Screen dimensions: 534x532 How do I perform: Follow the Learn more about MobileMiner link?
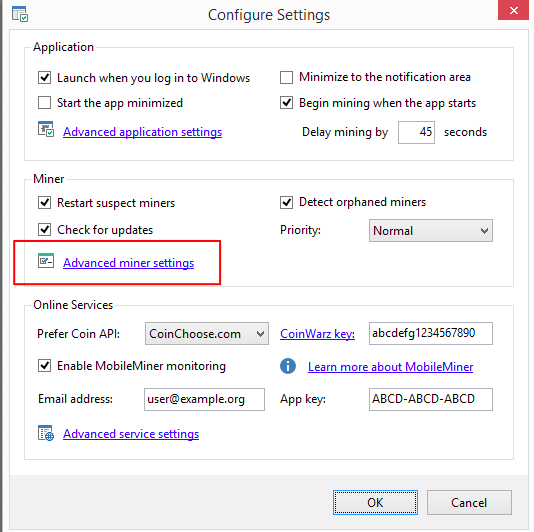click(390, 367)
